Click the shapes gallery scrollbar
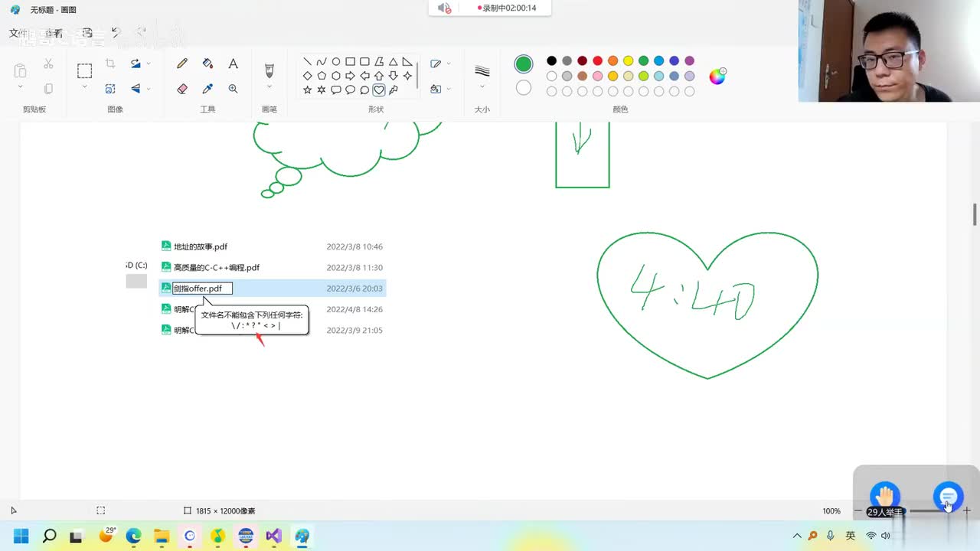This screenshot has width=980, height=551. click(418, 75)
